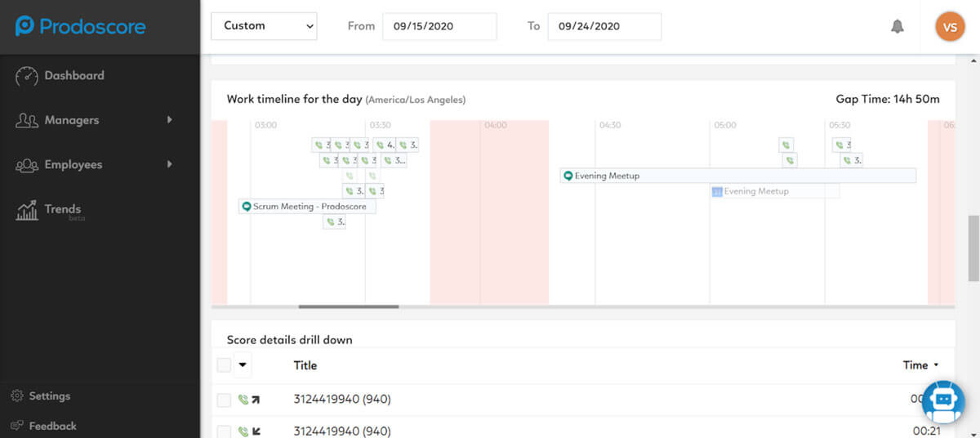Open Dashboard via its gauge icon
The image size is (980, 438).
tap(27, 76)
